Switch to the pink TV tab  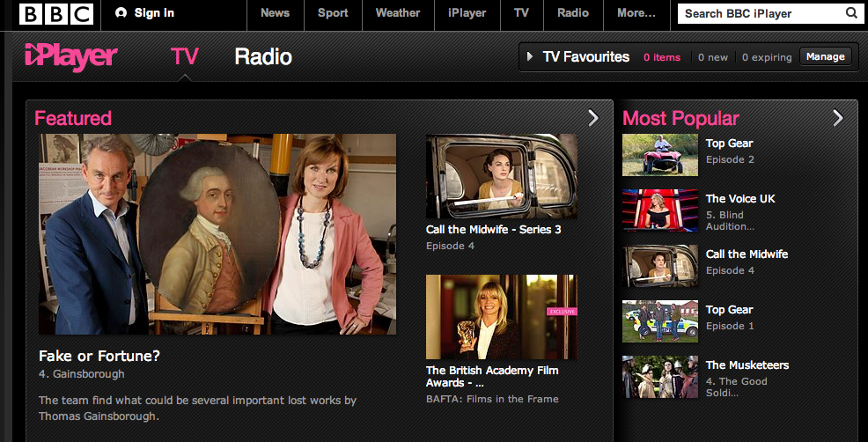pyautogui.click(x=184, y=56)
